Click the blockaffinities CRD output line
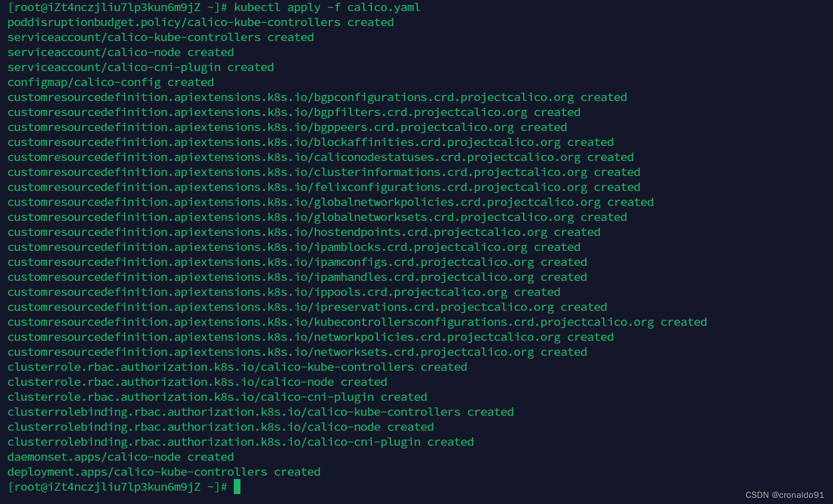 click(x=310, y=142)
